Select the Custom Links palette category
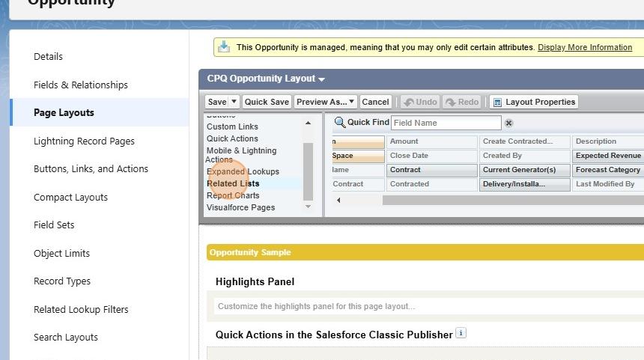This screenshot has height=360, width=644. pos(232,126)
